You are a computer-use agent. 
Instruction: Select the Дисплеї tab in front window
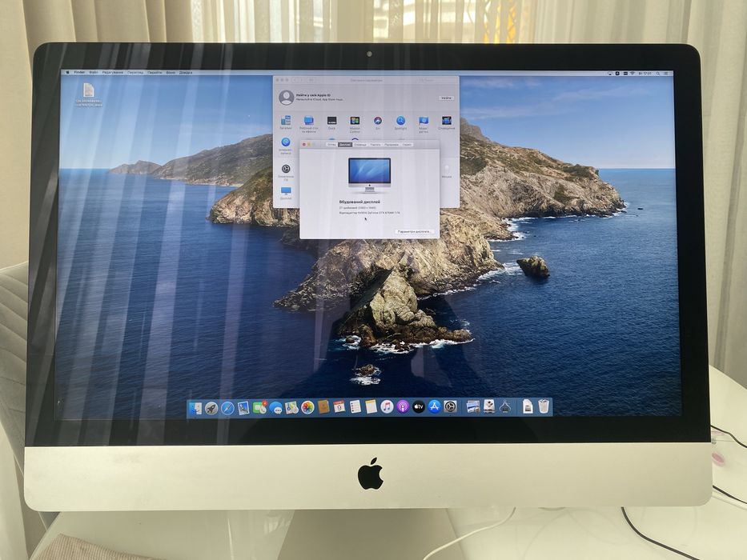(345, 145)
